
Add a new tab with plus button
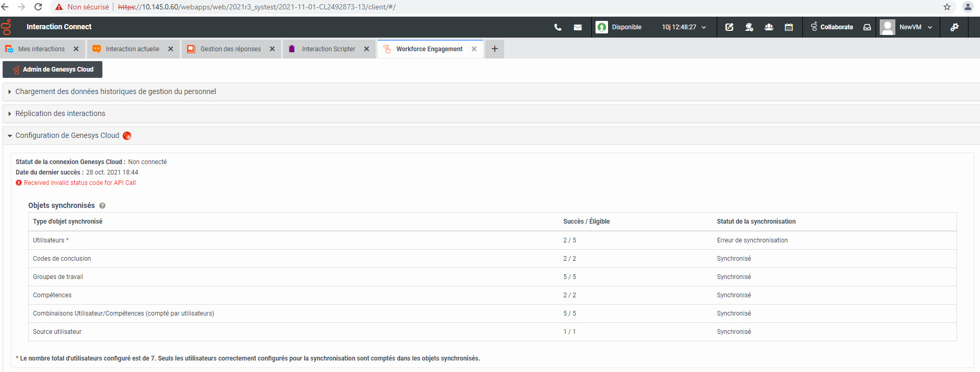click(x=494, y=49)
